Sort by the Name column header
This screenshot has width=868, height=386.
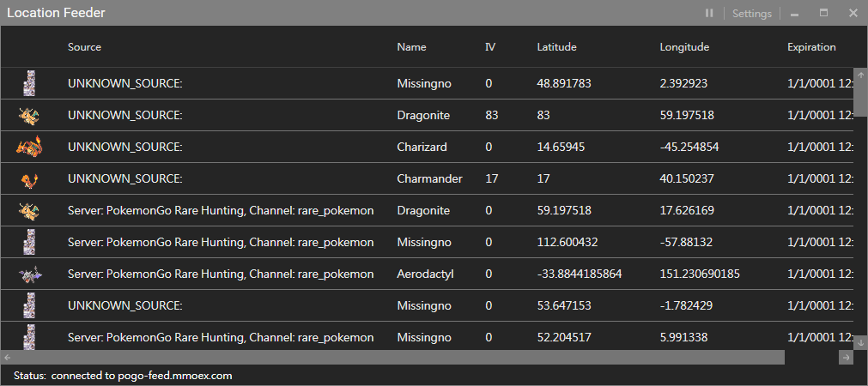click(411, 47)
